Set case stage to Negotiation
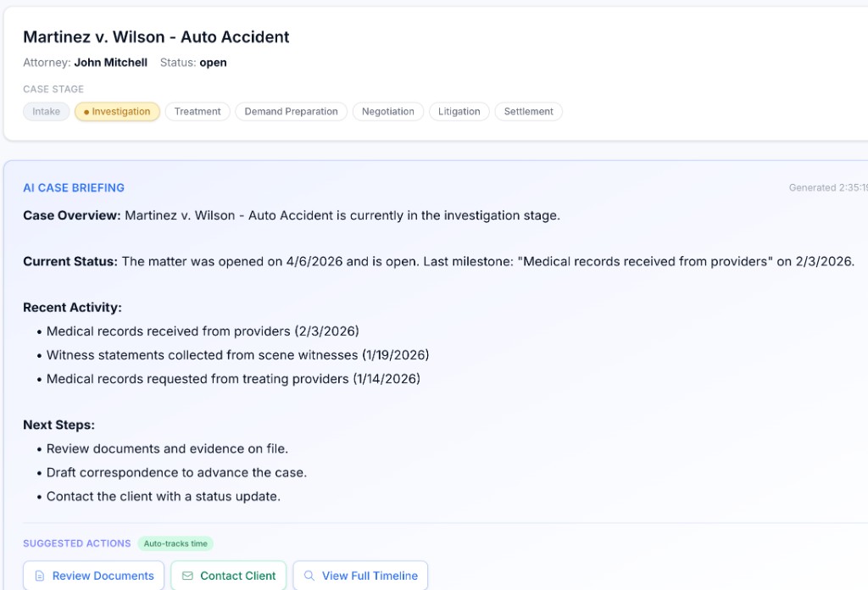The width and height of the screenshot is (868, 590). coord(387,112)
